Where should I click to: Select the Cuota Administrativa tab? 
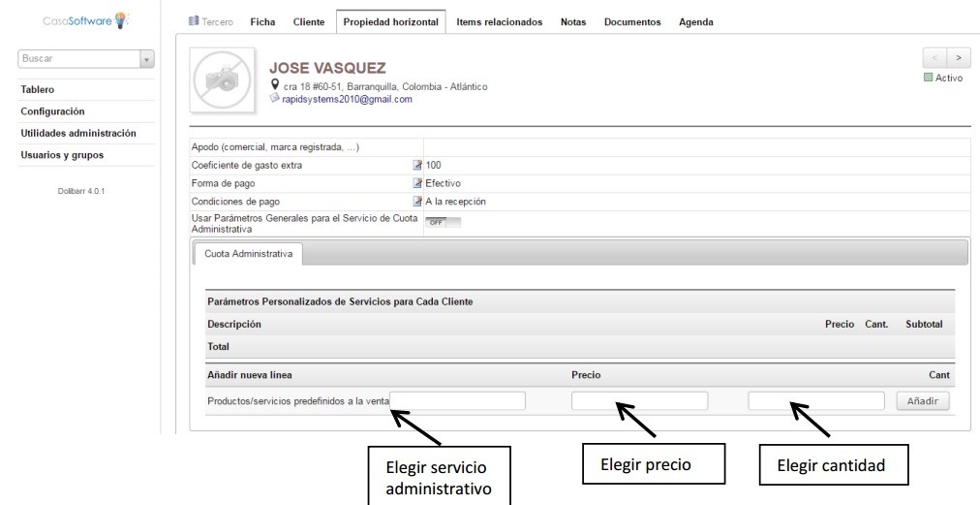(x=248, y=254)
